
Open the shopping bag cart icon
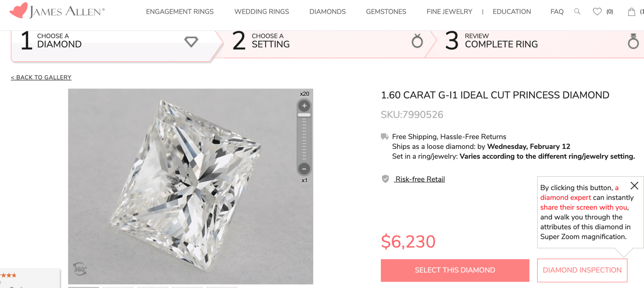pyautogui.click(x=632, y=12)
